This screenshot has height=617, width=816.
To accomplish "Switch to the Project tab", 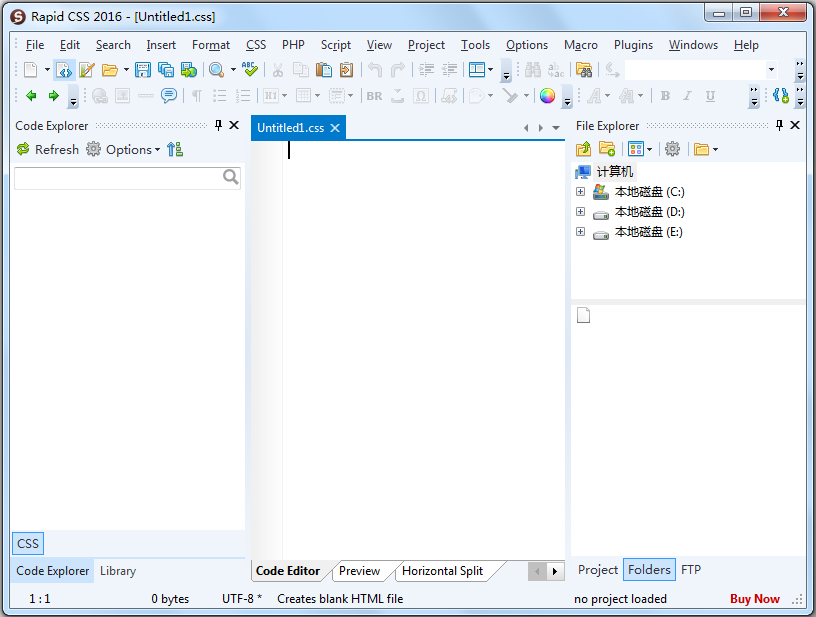I will (x=597, y=570).
